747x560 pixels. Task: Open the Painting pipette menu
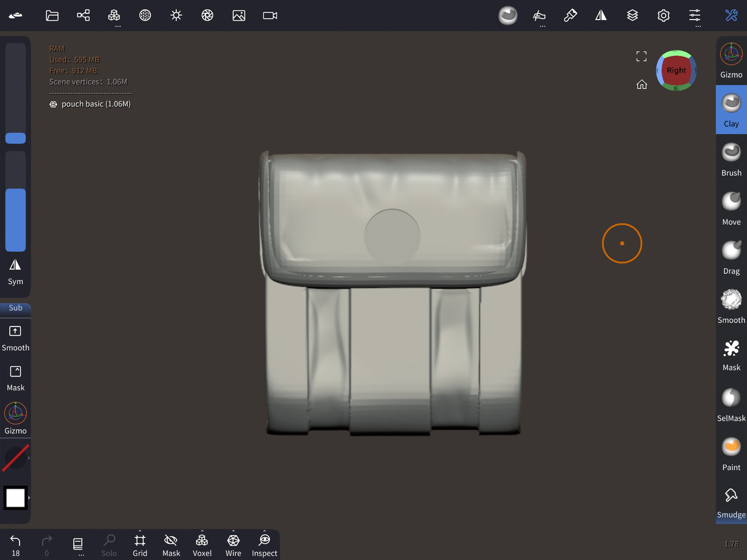(x=570, y=15)
